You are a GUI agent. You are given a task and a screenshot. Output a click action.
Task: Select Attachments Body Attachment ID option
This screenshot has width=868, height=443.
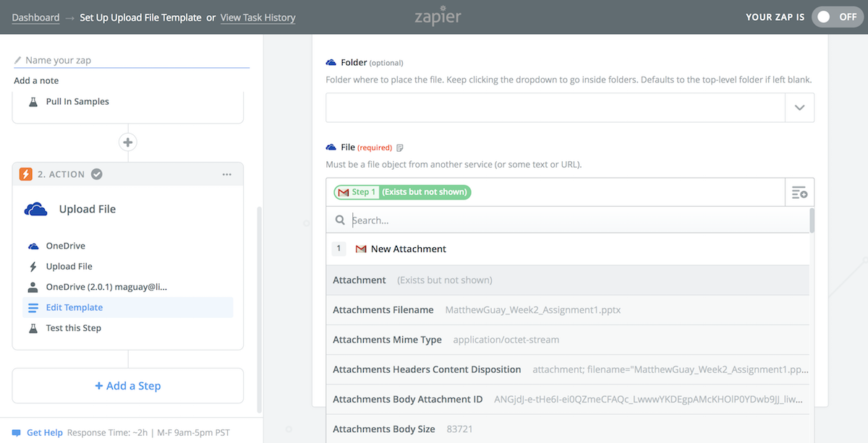[568, 399]
